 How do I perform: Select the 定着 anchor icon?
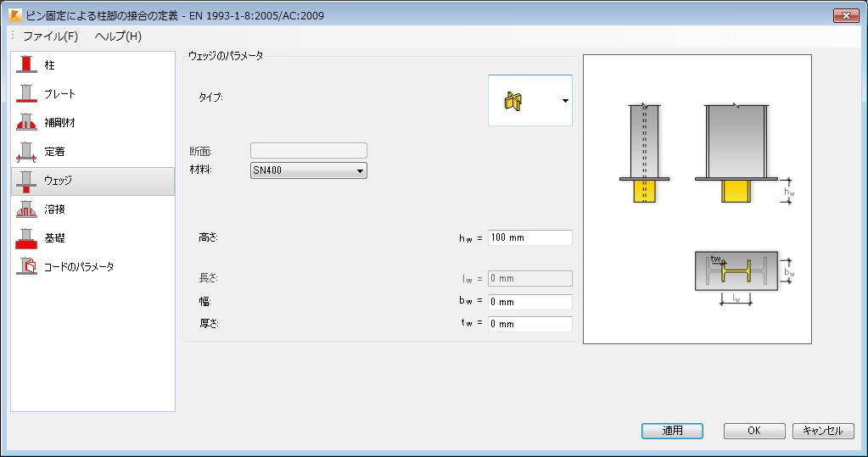pyautogui.click(x=26, y=152)
